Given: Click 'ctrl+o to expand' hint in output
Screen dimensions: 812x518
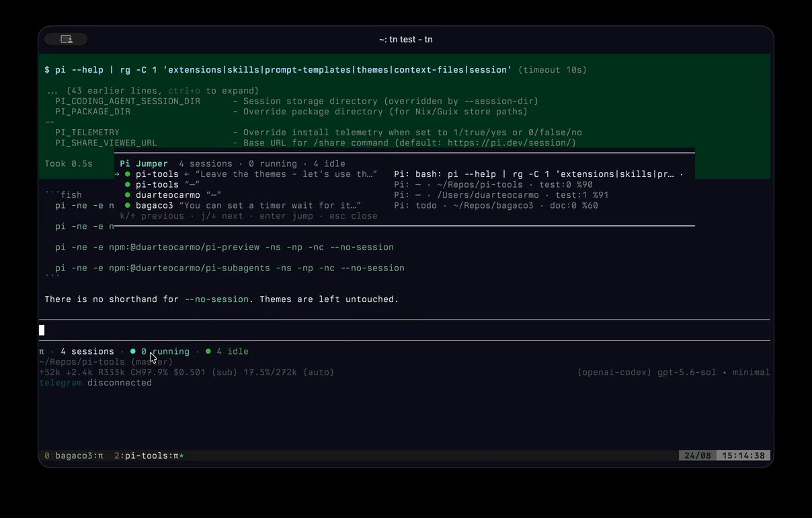Looking at the screenshot, I should coord(213,91).
